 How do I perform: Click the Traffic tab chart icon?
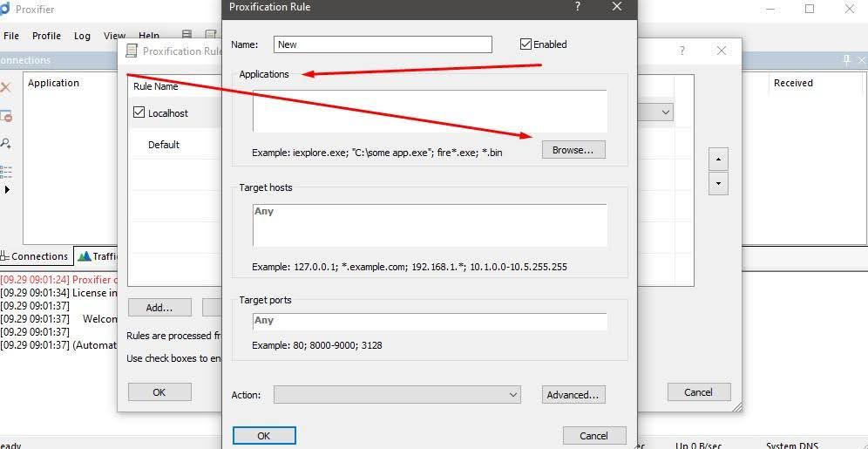pos(85,256)
